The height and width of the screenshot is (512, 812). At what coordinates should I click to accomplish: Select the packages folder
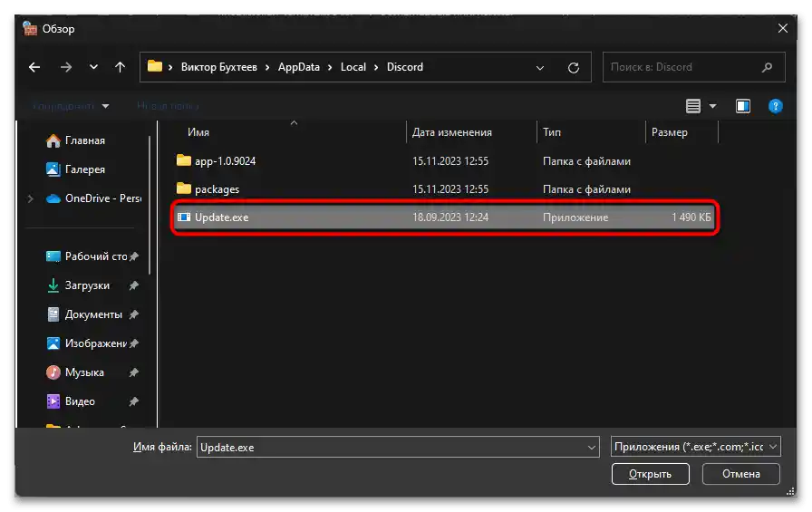click(x=445, y=189)
